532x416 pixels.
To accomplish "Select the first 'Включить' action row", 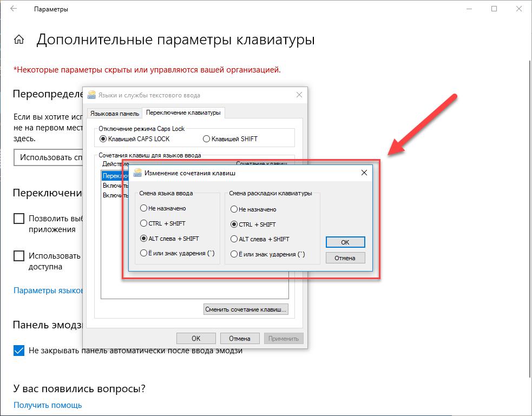I will (115, 186).
